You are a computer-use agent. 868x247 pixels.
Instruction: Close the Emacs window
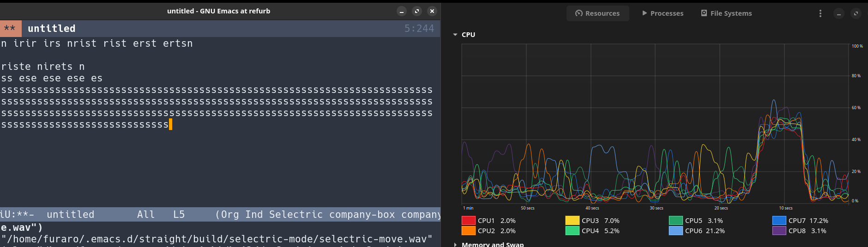coord(432,11)
